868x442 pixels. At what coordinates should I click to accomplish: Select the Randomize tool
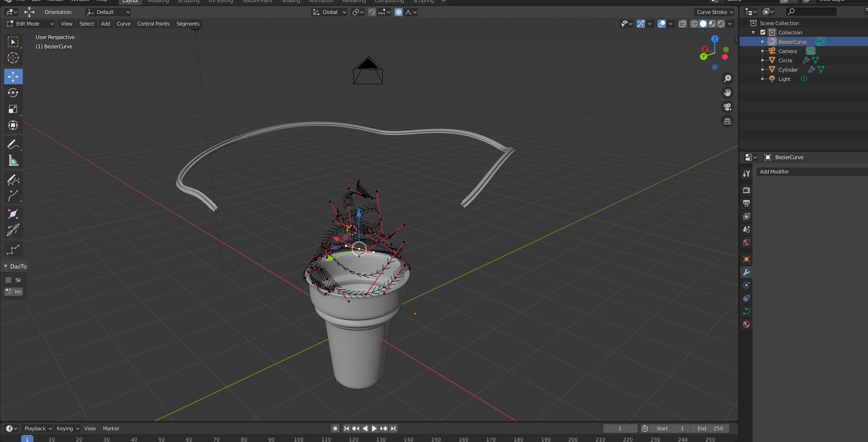[x=13, y=249]
